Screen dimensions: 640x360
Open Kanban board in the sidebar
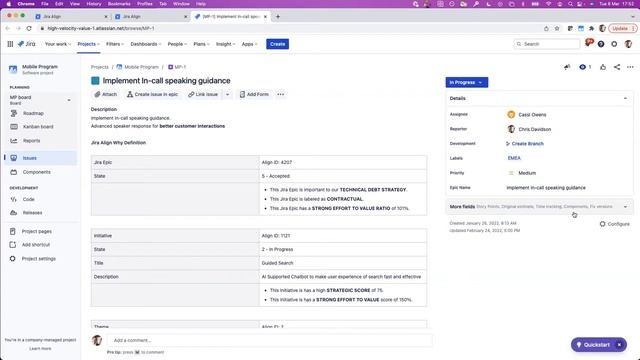pos(38,127)
